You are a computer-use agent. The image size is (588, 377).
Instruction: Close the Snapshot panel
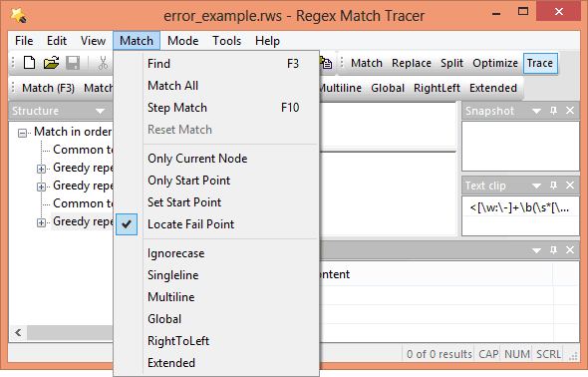coord(570,111)
